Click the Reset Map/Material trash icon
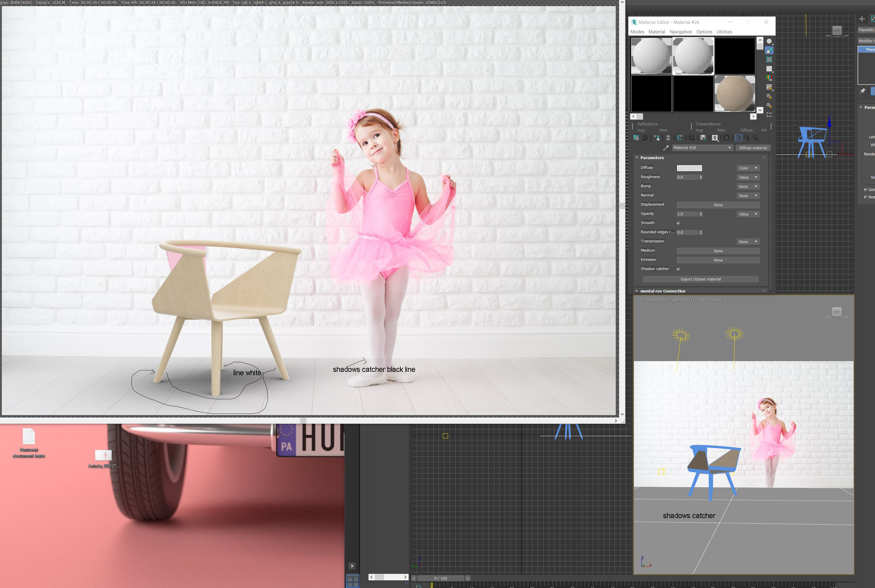This screenshot has width=875, height=588. click(668, 138)
